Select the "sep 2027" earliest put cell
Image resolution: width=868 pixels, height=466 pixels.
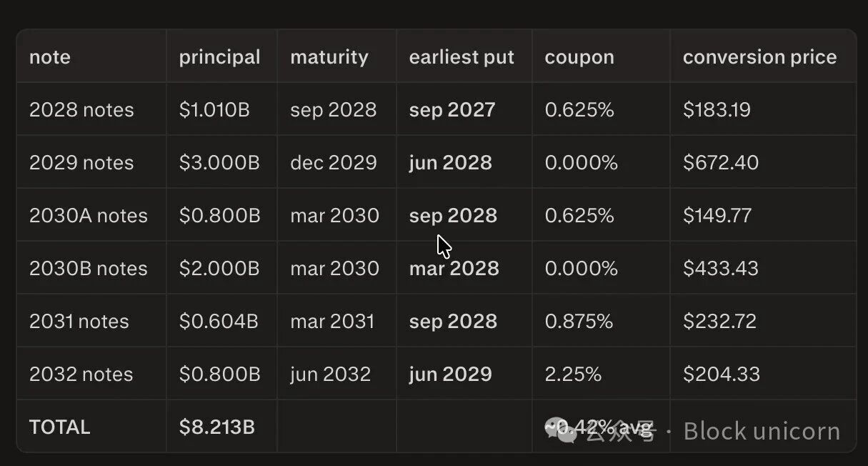tap(452, 110)
